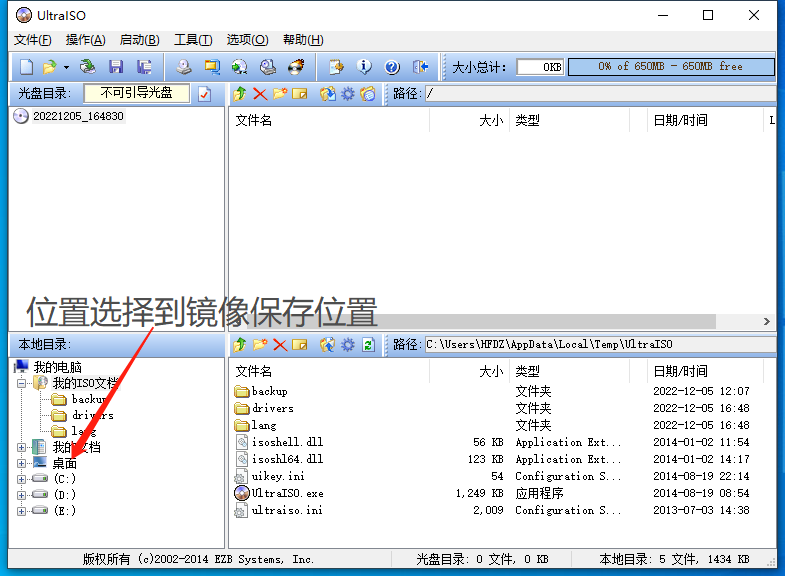The image size is (785, 576).
Task: Open the 文件(F) menu
Action: coord(33,40)
